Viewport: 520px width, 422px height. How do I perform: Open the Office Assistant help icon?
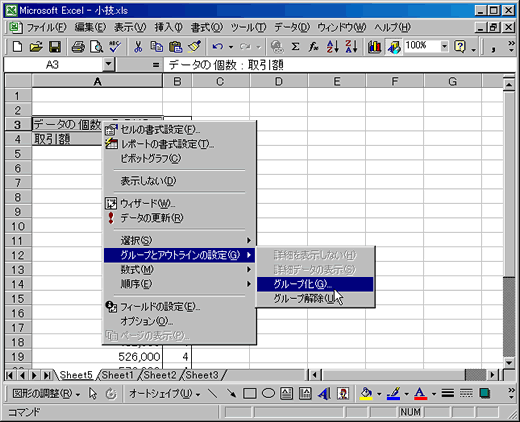(x=460, y=47)
